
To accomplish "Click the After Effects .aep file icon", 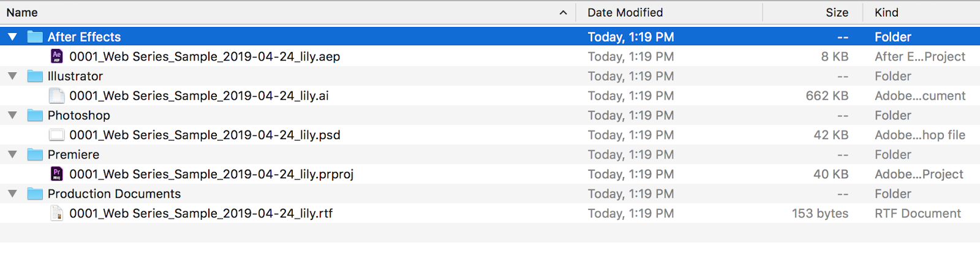I will [x=57, y=56].
